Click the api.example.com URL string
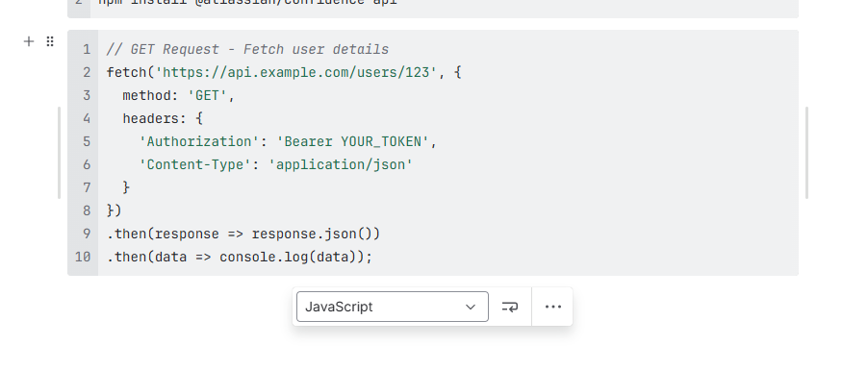The height and width of the screenshot is (370, 868). pos(295,72)
